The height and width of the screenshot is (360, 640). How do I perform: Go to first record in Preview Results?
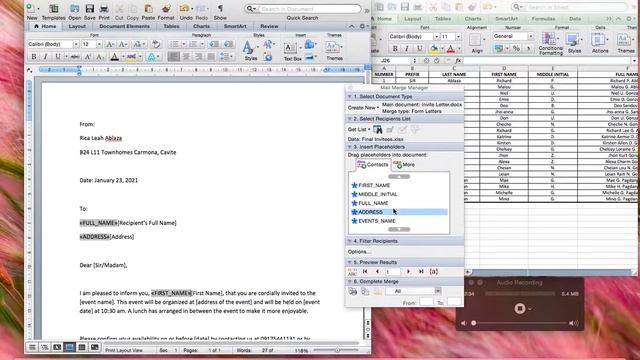pyautogui.click(x=365, y=271)
